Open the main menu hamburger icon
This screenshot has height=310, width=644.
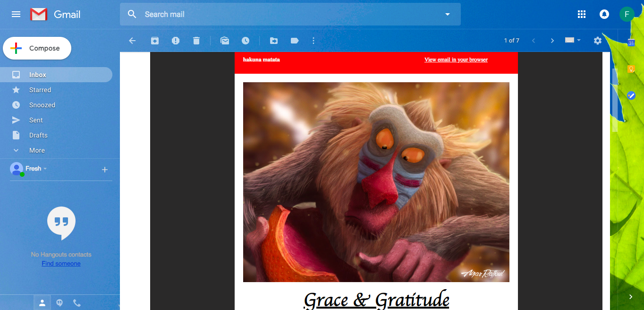16,14
